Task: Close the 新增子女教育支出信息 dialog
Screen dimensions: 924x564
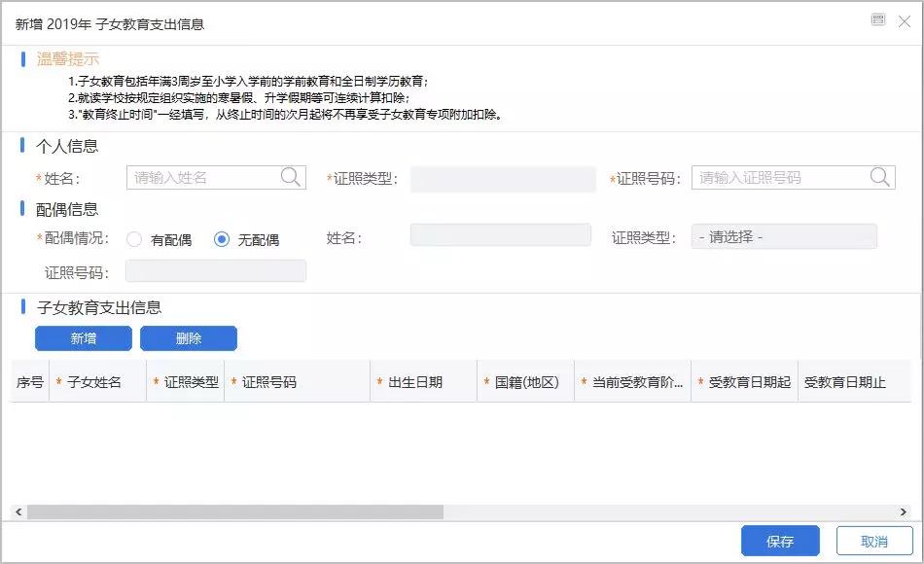Action: coord(904,21)
